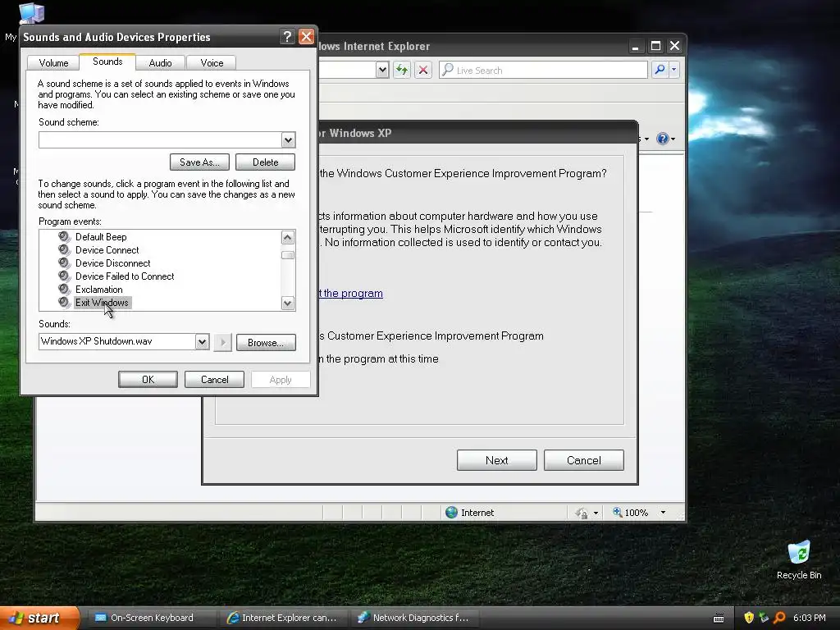Screen dimensions: 840x630
Task: Maximize the Internet Explorer window
Action: click(x=655, y=46)
